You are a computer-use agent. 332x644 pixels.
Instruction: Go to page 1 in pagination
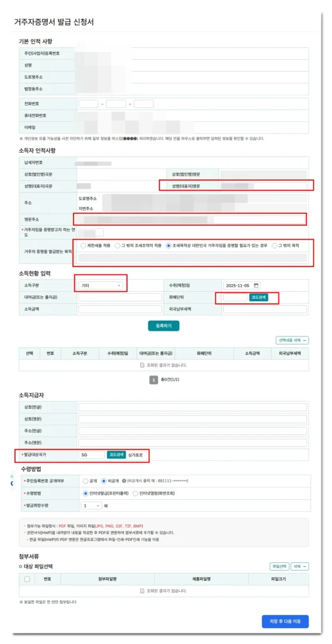pyautogui.click(x=153, y=380)
